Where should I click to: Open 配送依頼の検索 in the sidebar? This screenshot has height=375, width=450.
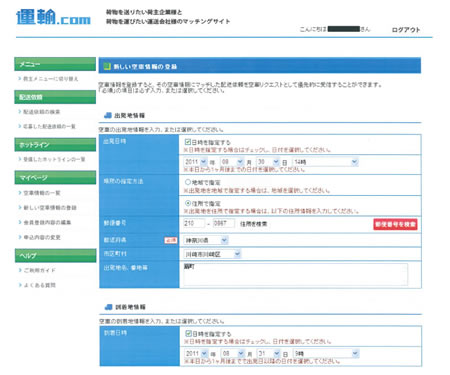tap(41, 112)
